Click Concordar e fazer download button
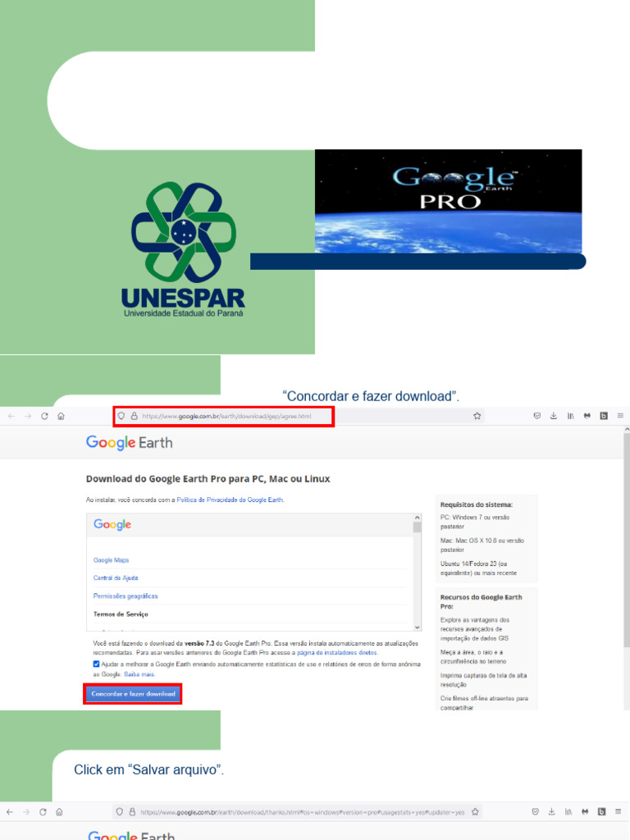The width and height of the screenshot is (630, 840). (133, 694)
